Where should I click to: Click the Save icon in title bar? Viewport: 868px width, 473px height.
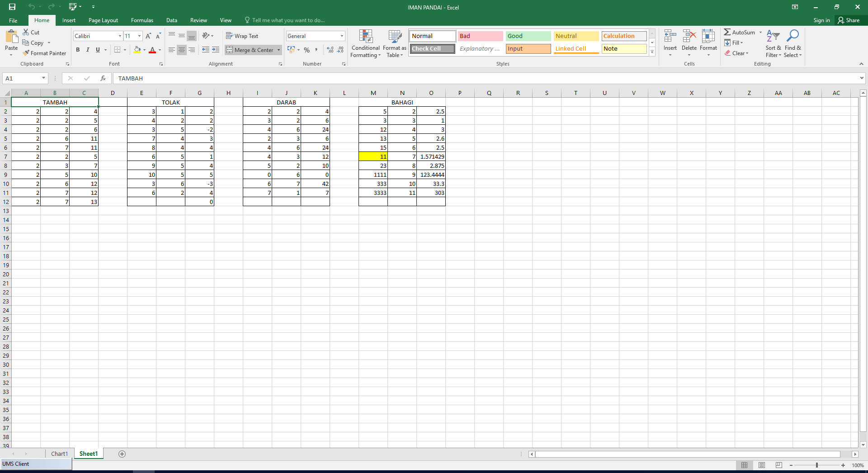point(12,7)
